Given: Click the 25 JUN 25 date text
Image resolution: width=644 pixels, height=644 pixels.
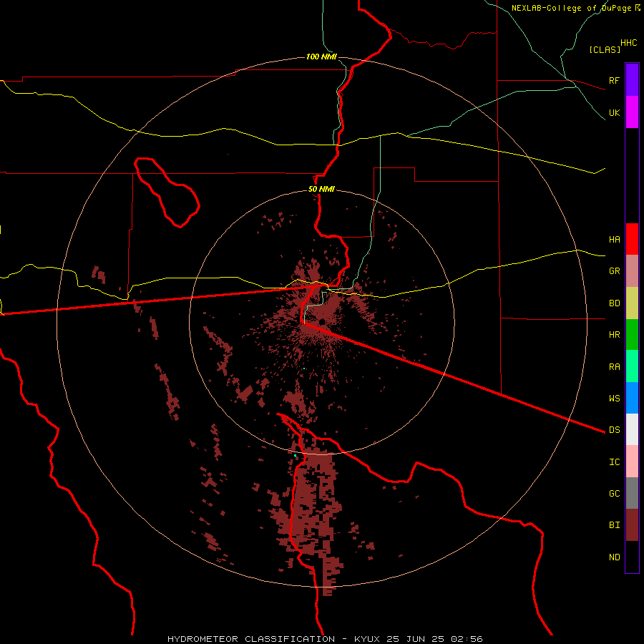Looking at the screenshot, I should [x=415, y=639].
